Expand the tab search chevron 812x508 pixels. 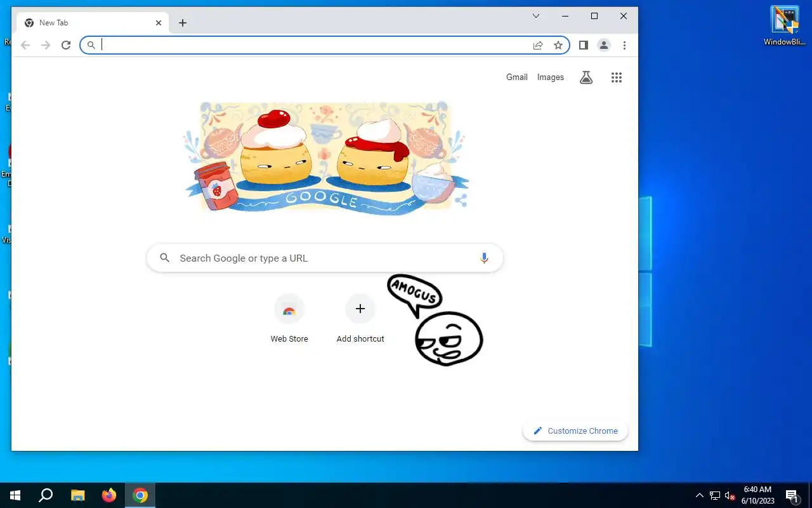(536, 16)
